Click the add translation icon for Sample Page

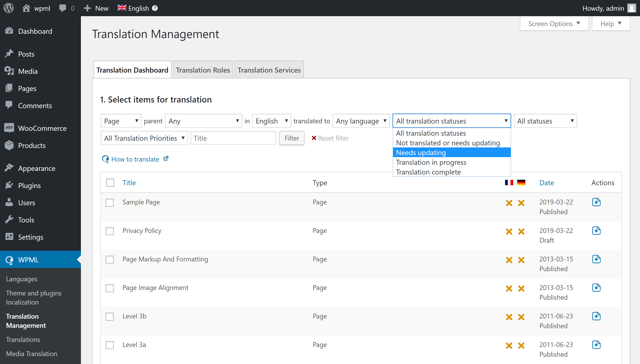pyautogui.click(x=596, y=202)
